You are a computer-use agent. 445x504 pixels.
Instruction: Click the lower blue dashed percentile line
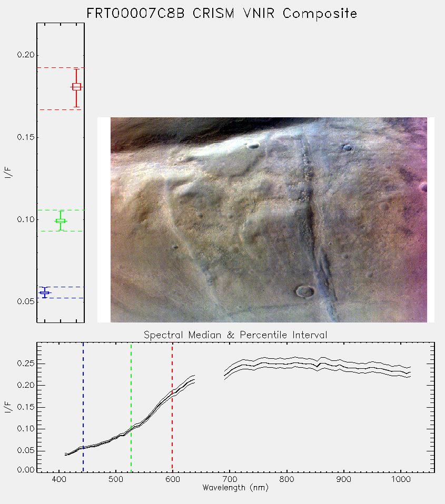click(61, 298)
